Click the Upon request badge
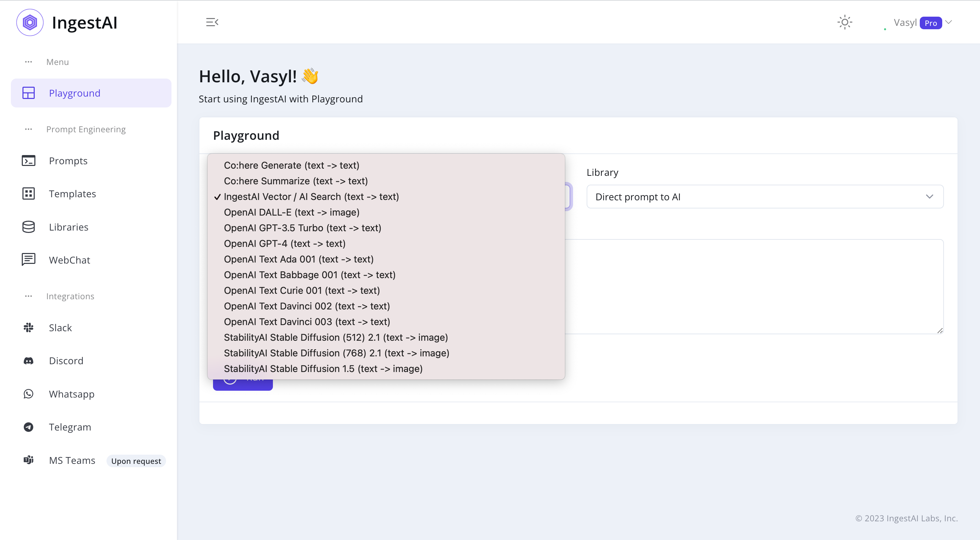The image size is (980, 540). (x=136, y=461)
